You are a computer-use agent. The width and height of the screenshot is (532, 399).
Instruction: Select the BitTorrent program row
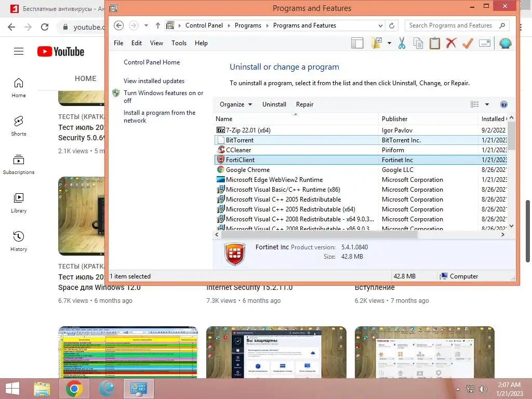point(361,140)
